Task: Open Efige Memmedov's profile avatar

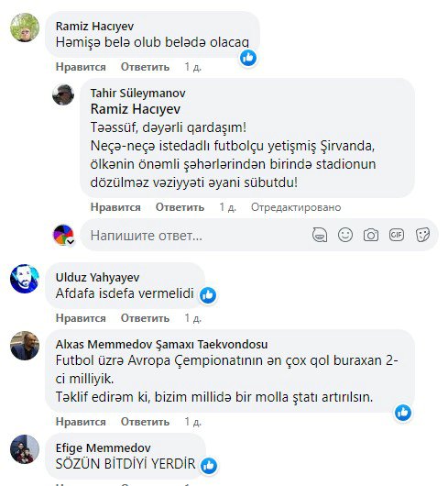Action: coord(25,449)
